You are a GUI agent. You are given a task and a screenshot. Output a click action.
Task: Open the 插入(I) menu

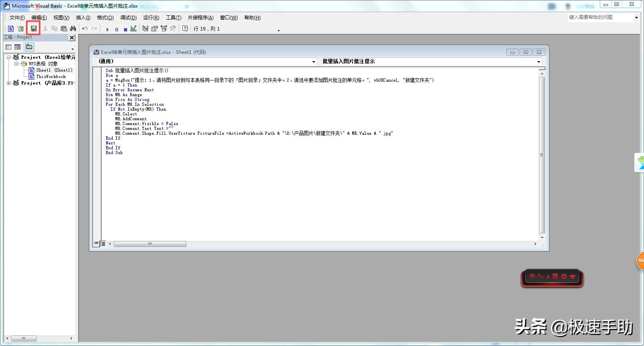click(83, 18)
